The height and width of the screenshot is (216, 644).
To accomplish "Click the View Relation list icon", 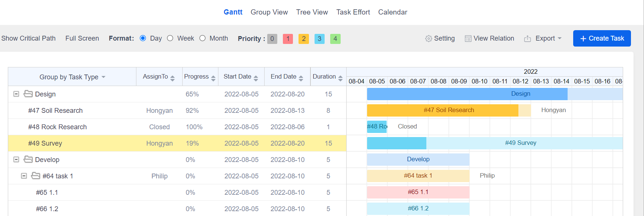I will click(468, 39).
